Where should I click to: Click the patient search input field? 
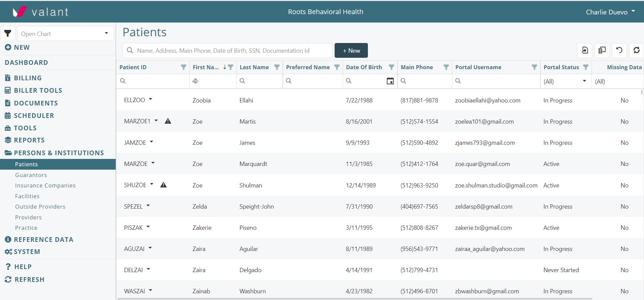pyautogui.click(x=232, y=50)
